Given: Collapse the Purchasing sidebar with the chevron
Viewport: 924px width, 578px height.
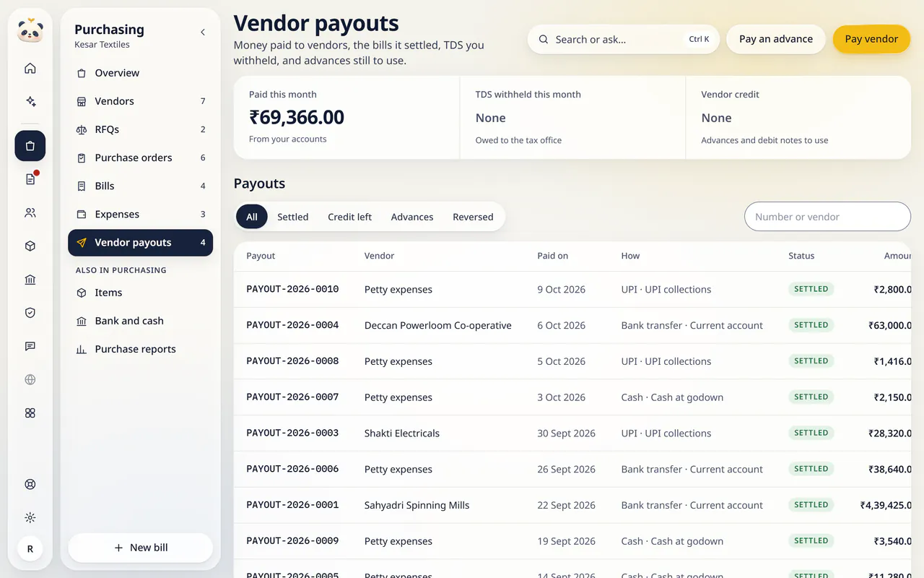Looking at the screenshot, I should 203,33.
